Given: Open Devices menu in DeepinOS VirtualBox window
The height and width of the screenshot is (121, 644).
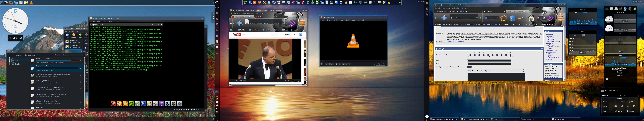Looking at the screenshot, I should pyautogui.click(x=105, y=21).
